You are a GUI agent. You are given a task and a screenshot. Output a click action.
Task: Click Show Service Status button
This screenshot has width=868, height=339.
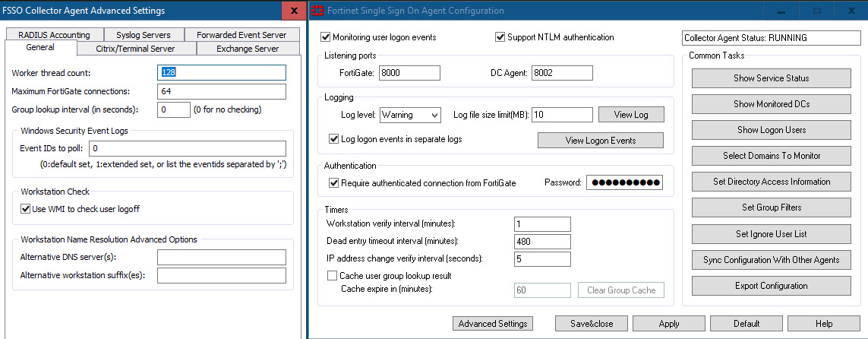771,78
